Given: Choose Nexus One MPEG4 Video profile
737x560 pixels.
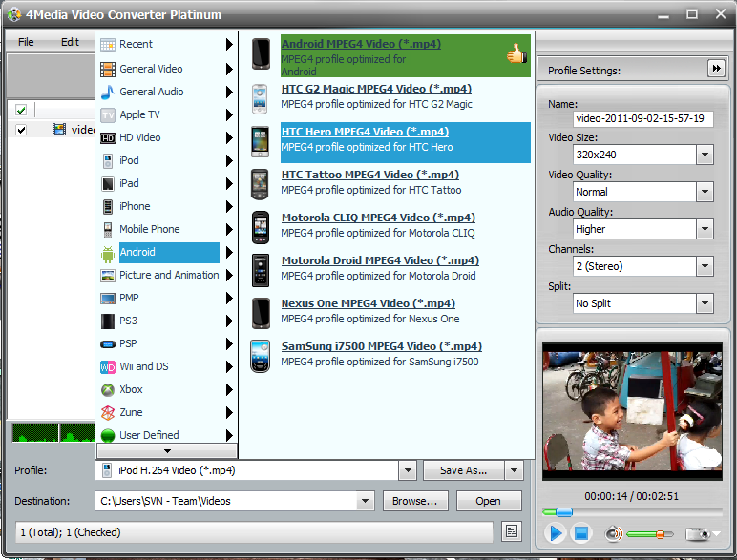Looking at the screenshot, I should coord(406,312).
